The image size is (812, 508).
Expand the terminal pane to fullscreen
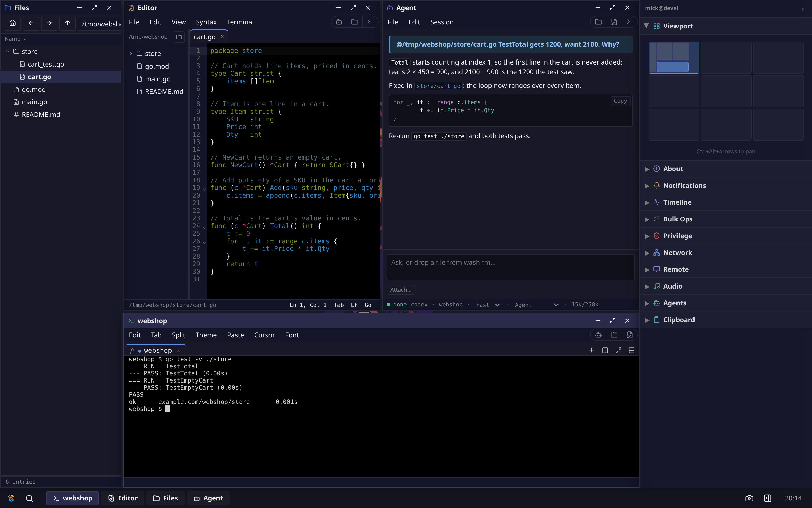click(618, 351)
